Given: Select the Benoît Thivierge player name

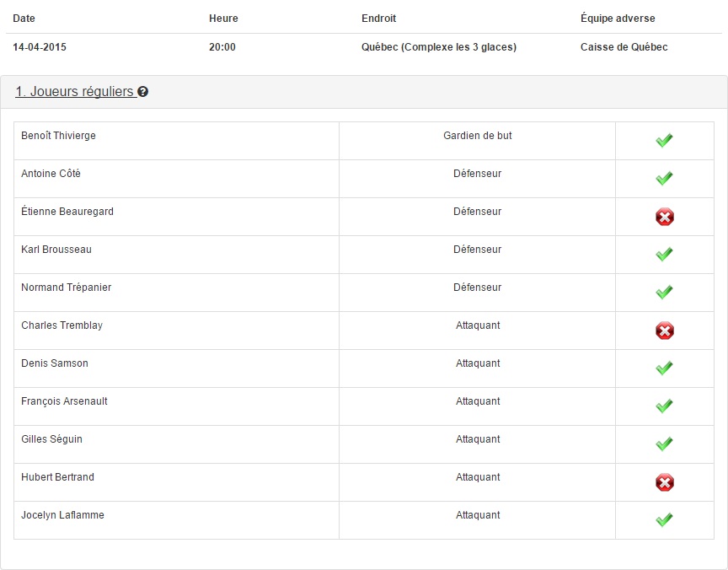Looking at the screenshot, I should click(58, 136).
